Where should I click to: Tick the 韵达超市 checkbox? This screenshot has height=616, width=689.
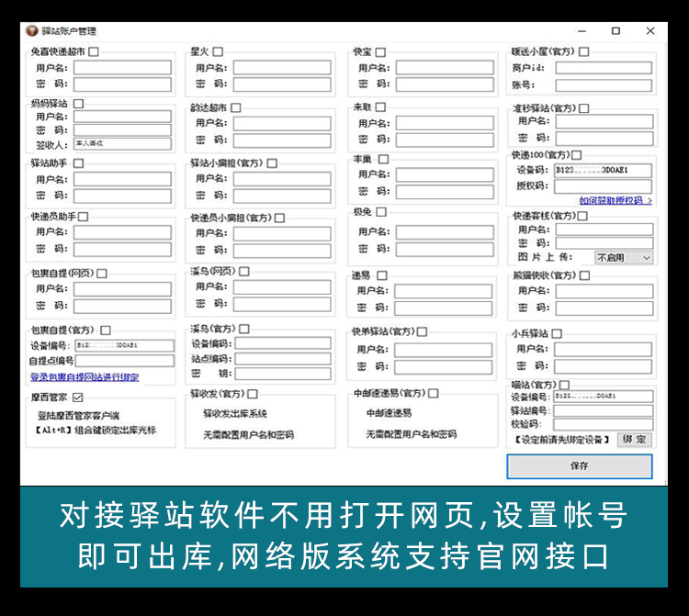(236, 107)
